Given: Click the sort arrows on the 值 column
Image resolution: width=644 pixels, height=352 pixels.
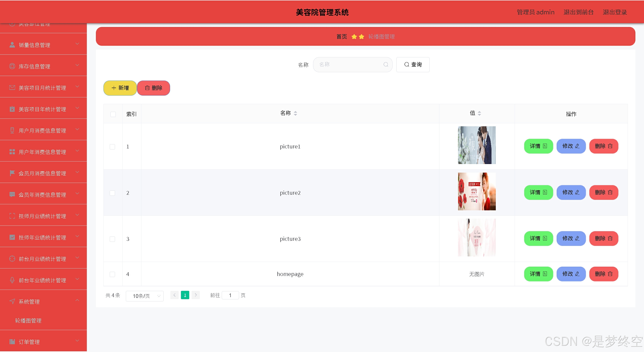Looking at the screenshot, I should [x=479, y=113].
